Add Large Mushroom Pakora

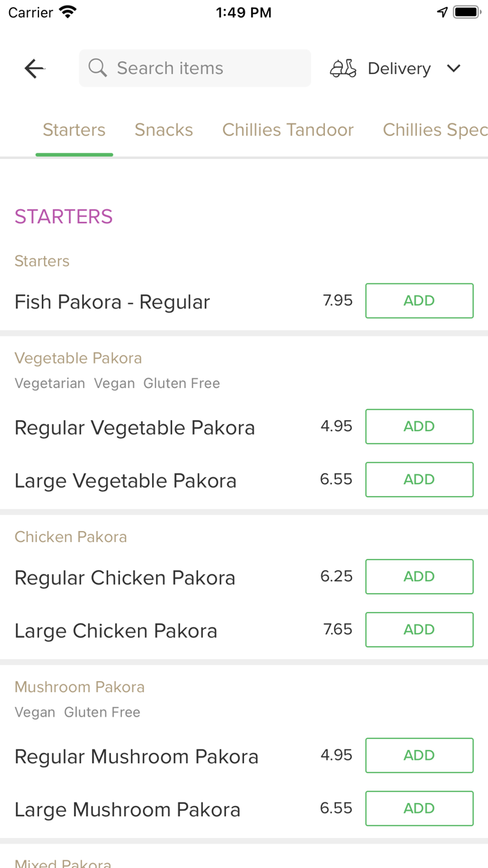[x=419, y=808]
